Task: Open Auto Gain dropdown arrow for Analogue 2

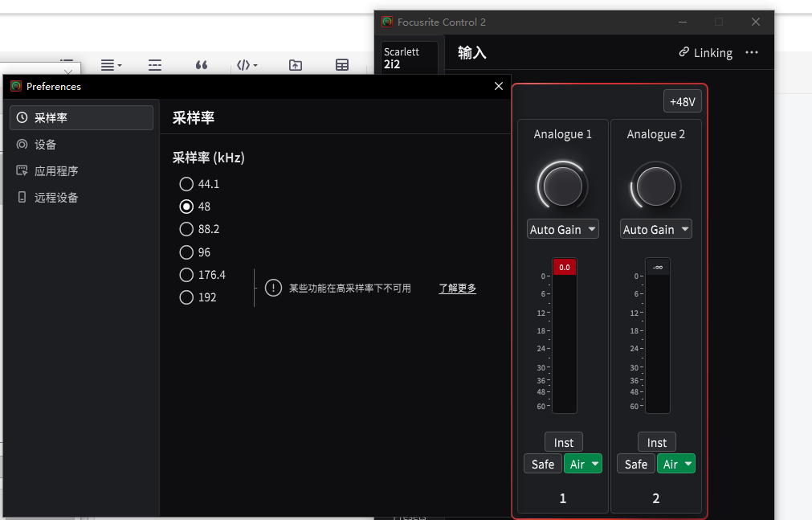Action: pyautogui.click(x=685, y=228)
